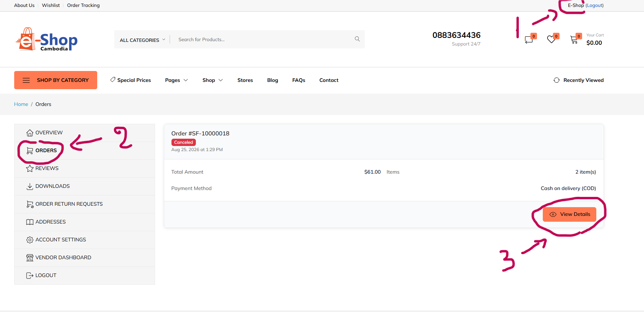Open Shop By Category menu

click(56, 80)
